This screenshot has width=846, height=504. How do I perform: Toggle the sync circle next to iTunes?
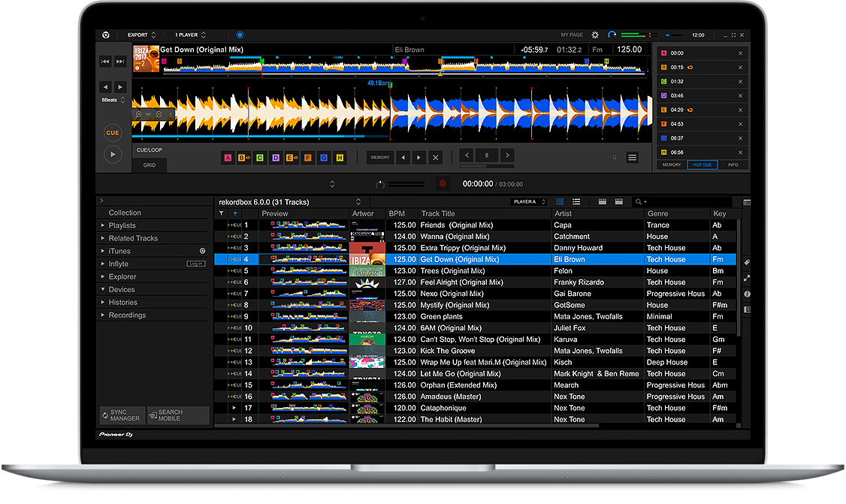(202, 251)
